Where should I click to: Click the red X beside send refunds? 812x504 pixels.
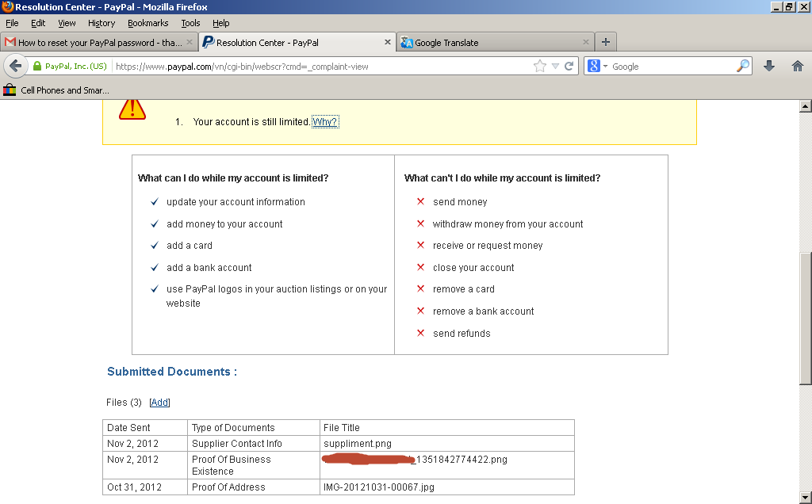[420, 333]
